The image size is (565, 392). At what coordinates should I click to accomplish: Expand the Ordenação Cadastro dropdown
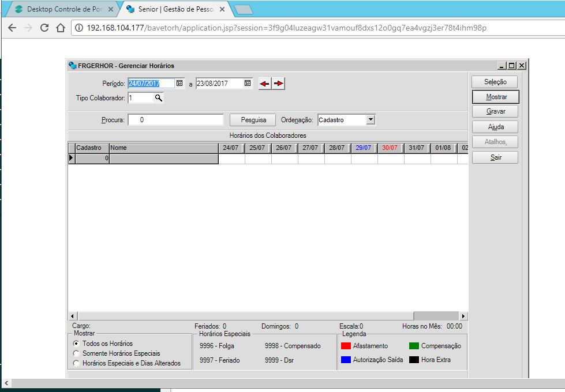(x=371, y=120)
